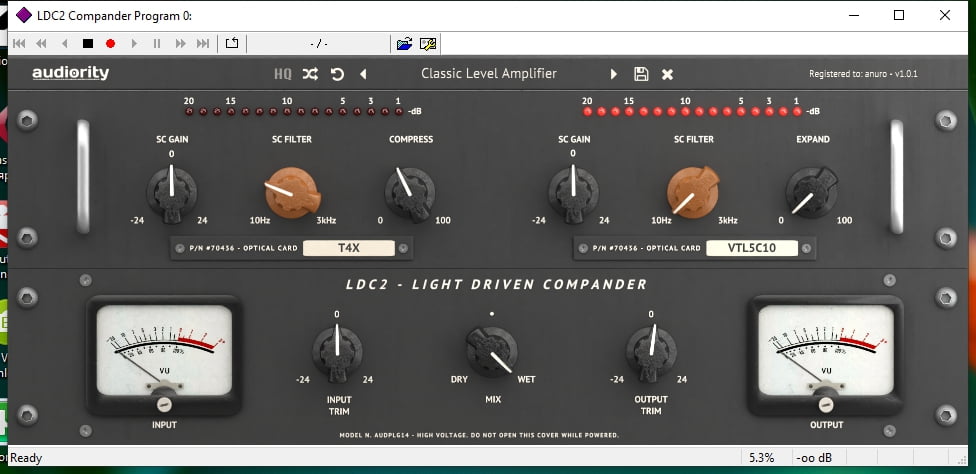The height and width of the screenshot is (474, 976).
Task: Click the 'Registered to: anuro - v1.0.1' text
Action: [863, 74]
